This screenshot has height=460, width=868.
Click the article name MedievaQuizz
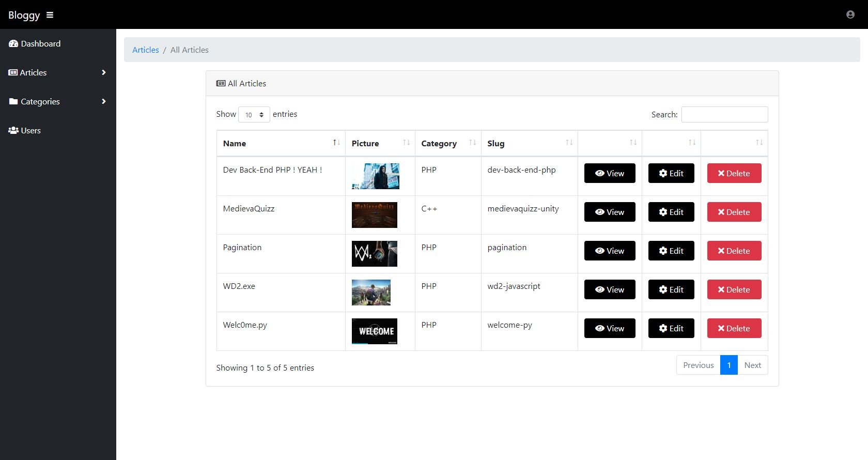(249, 208)
